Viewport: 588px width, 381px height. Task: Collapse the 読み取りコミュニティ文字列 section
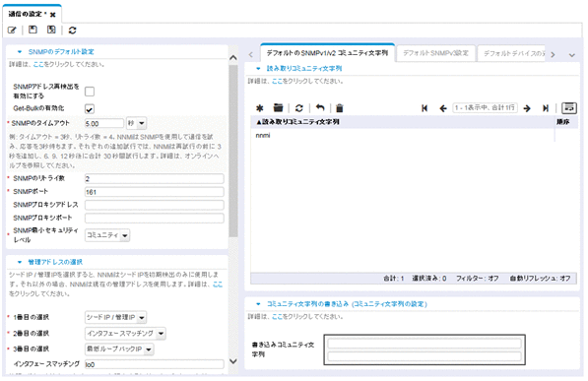pos(258,68)
